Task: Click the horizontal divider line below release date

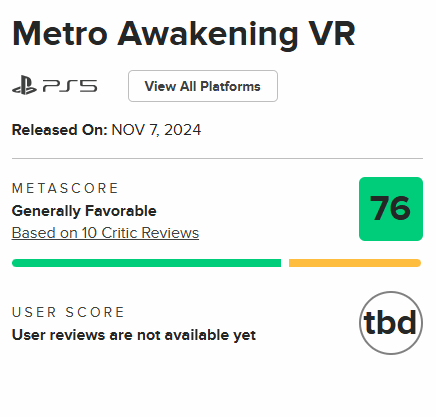Action: point(217,159)
